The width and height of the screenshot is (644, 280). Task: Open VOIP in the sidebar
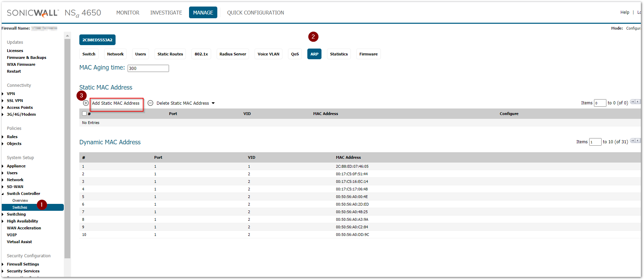[x=12, y=235]
